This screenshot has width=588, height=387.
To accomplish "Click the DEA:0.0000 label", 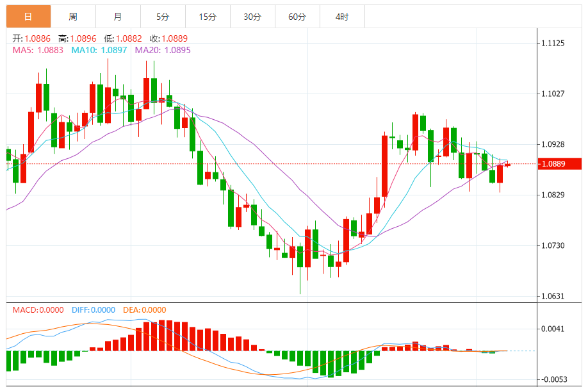I will [x=145, y=310].
